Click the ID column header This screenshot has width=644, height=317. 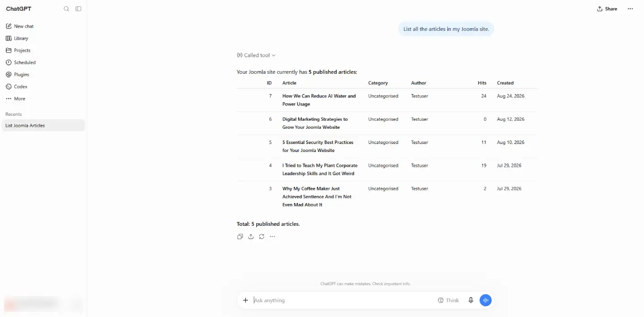269,83
